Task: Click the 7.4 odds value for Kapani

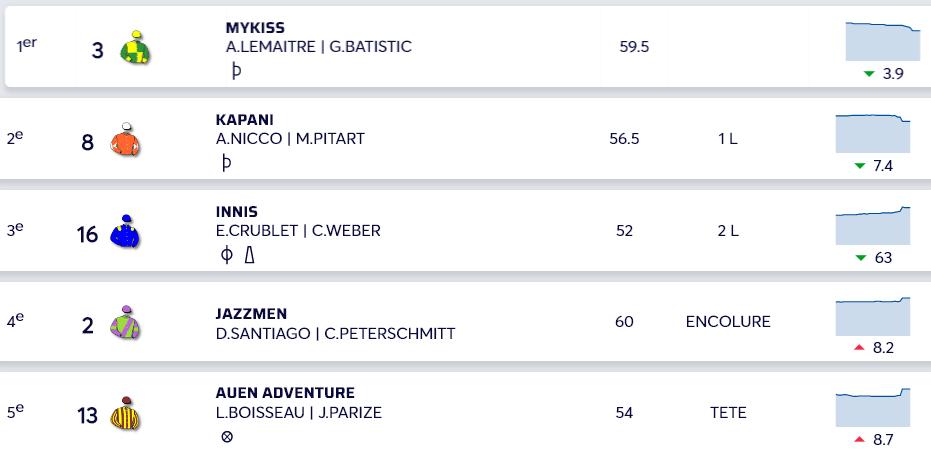Action: coord(883,166)
